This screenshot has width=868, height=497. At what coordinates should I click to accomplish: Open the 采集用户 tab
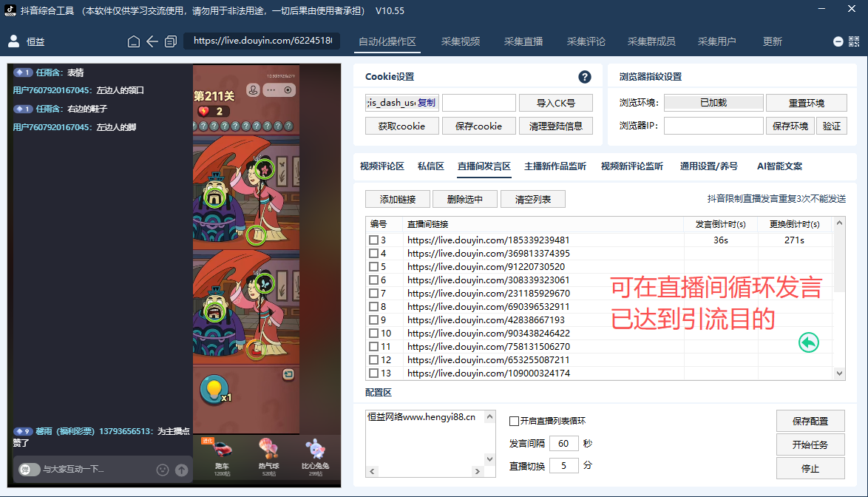pyautogui.click(x=717, y=41)
